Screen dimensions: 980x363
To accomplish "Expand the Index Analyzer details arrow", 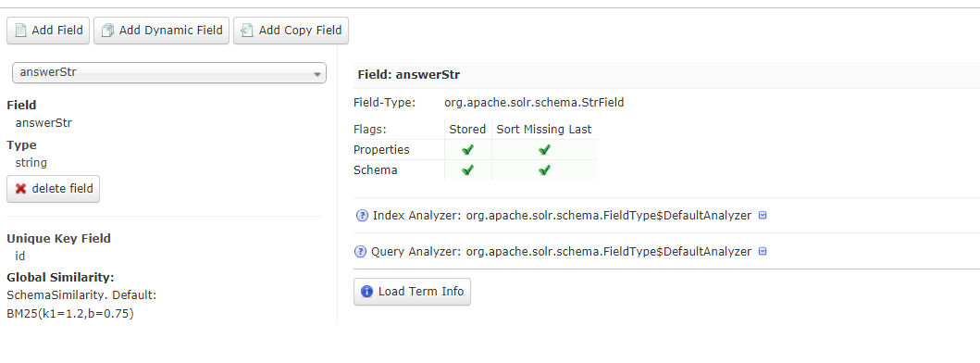I will tap(763, 215).
